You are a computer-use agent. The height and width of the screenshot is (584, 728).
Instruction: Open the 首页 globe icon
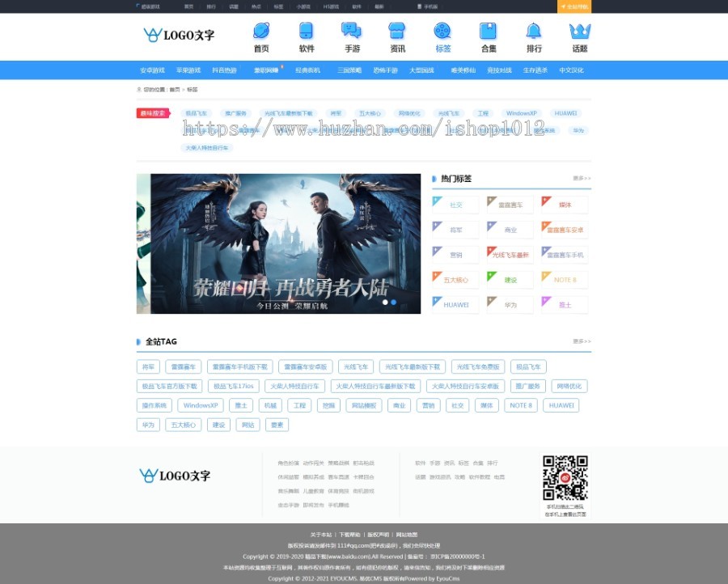click(261, 31)
